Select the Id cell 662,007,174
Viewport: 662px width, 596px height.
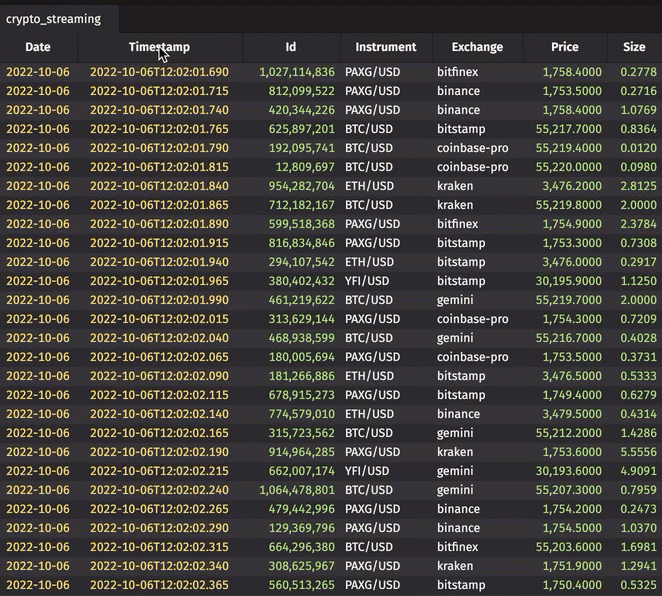point(301,471)
